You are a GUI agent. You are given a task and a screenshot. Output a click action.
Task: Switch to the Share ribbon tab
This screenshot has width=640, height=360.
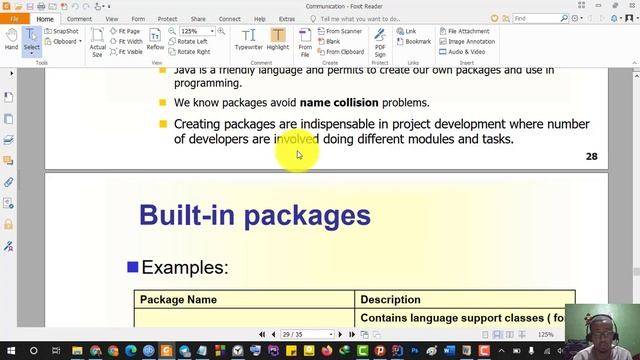click(198, 19)
